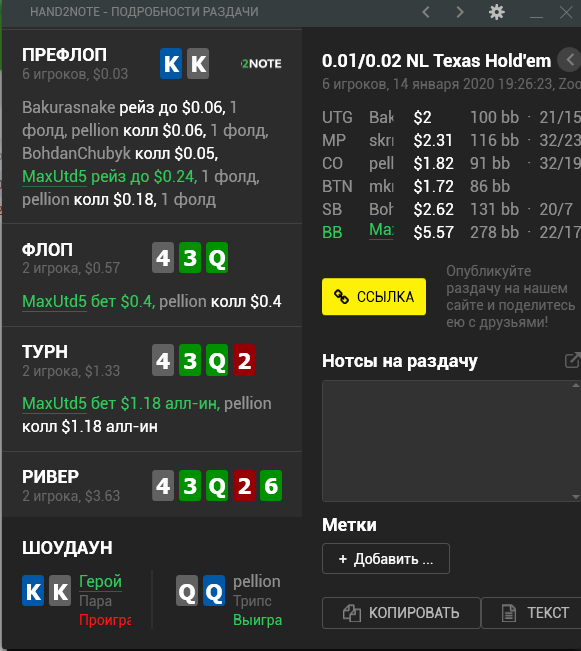Click the '0.01/0.02 NL Texas Hold'em' title
The width and height of the screenshot is (581, 651).
[x=436, y=61]
